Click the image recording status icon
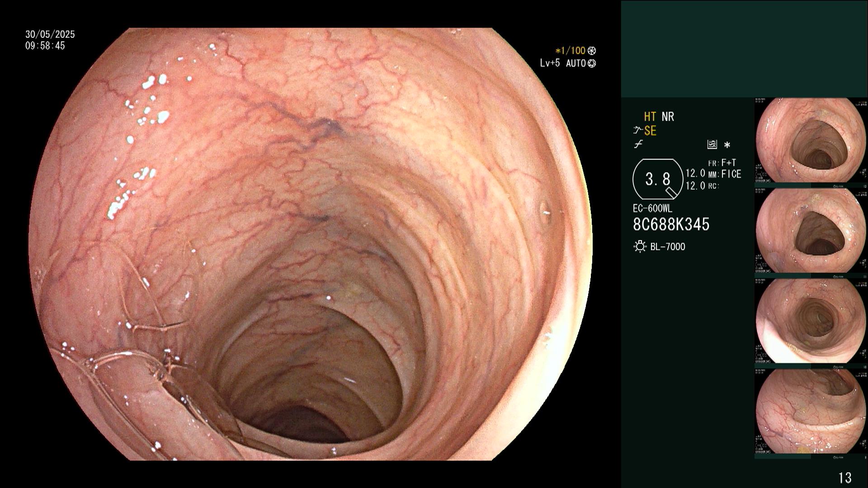Viewport: 868px width, 488px height. 712,145
